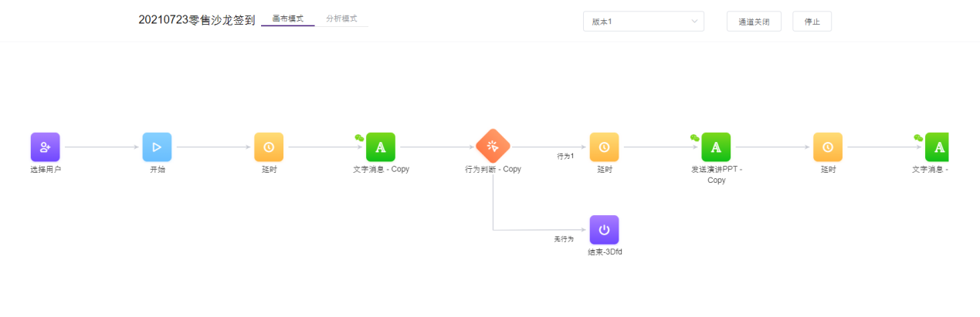This screenshot has height=317, width=980.
Task: Switch to 画布模式 tab
Action: coord(287,19)
